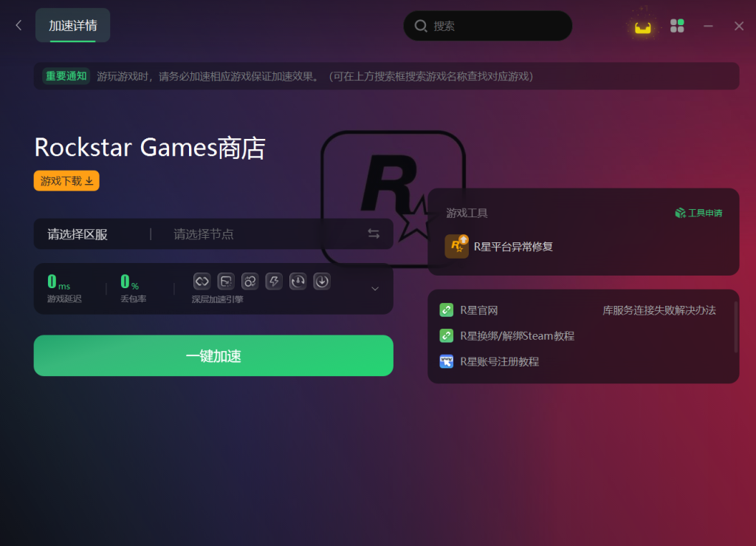Click the 丢包率 0% value
Image resolution: width=756 pixels, height=546 pixels.
[x=129, y=282]
